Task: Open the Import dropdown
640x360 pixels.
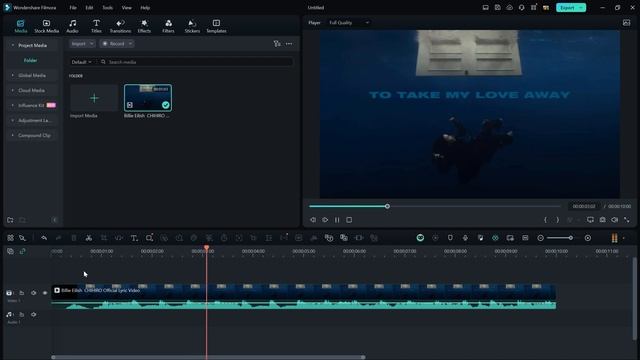Action: tap(82, 44)
